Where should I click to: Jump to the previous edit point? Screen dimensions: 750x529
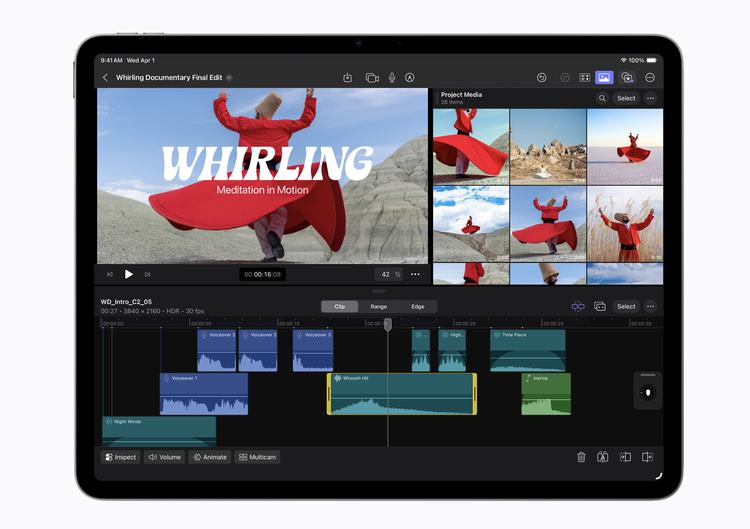(110, 275)
